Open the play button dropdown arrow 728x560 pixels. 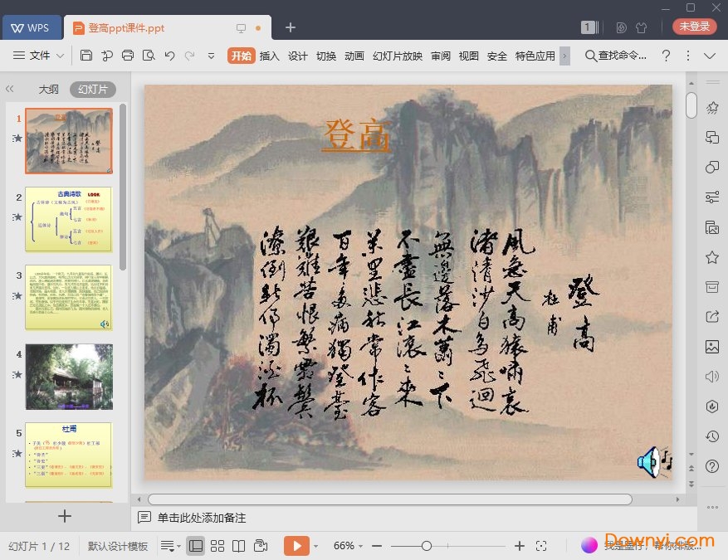click(315, 545)
